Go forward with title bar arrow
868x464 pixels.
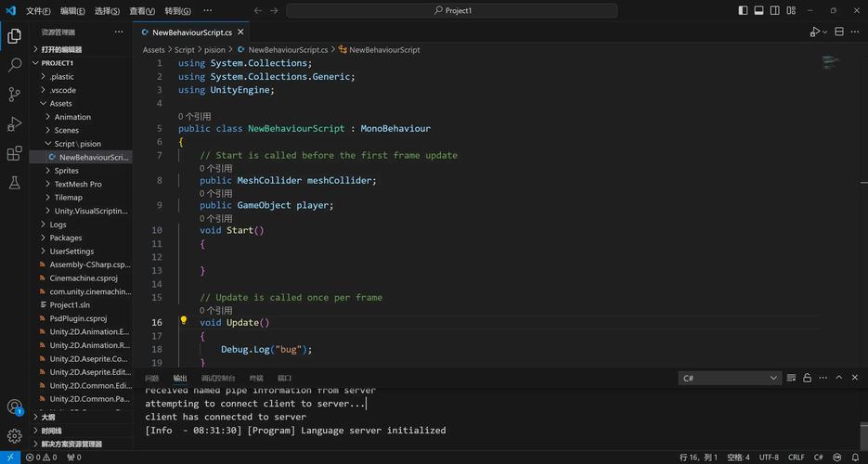(274, 10)
